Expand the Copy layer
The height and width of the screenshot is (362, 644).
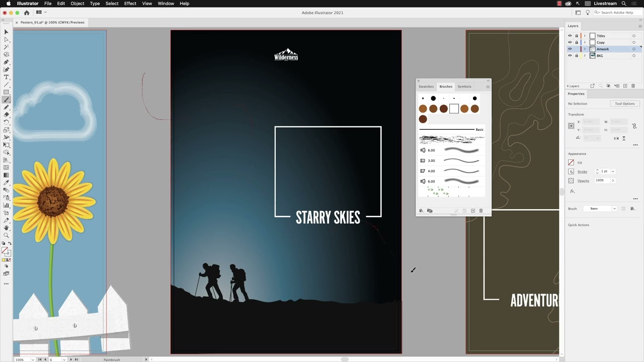585,42
